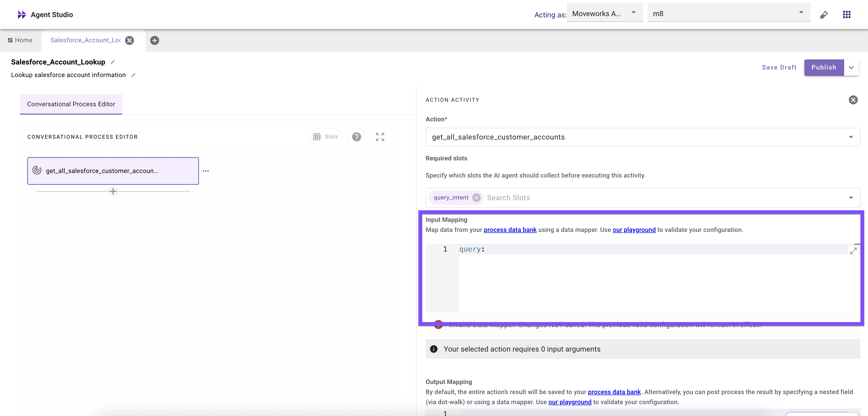
Task: Click the Agent Studio logo icon
Action: pos(22,15)
